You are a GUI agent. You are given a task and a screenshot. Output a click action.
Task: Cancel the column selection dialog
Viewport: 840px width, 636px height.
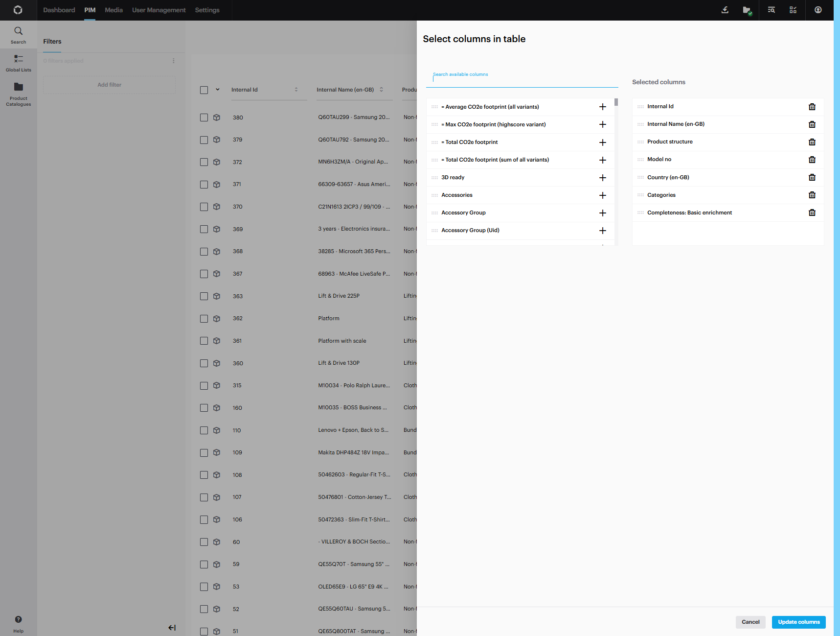point(750,622)
